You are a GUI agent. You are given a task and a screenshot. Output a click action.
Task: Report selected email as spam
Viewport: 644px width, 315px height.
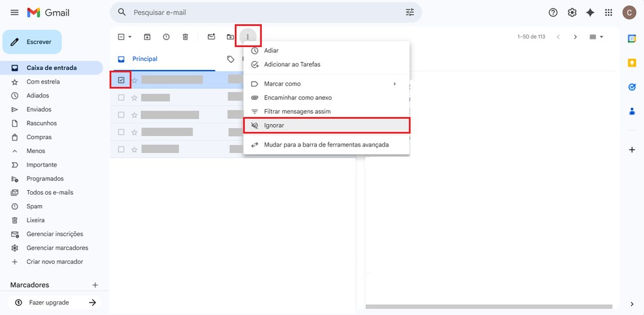[166, 37]
